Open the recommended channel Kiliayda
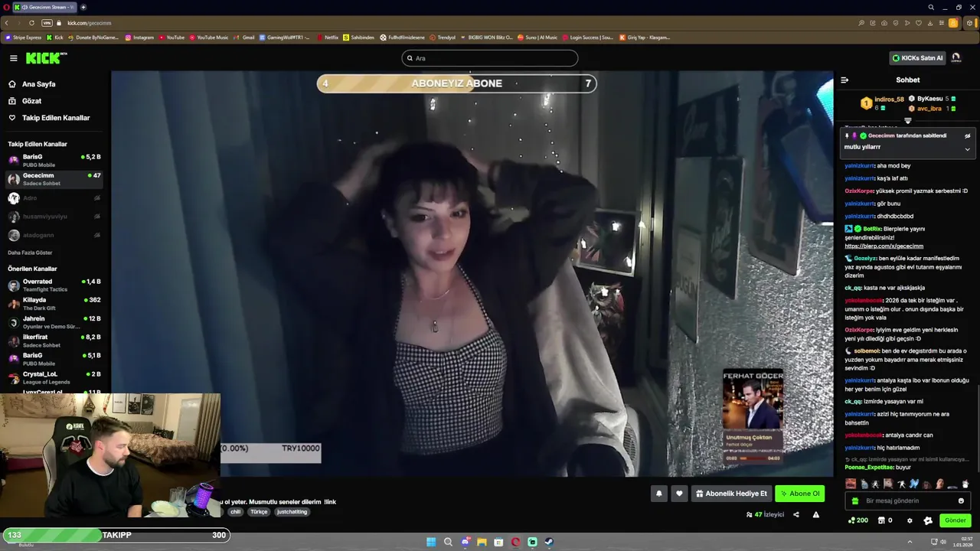The width and height of the screenshot is (980, 551). [54, 304]
